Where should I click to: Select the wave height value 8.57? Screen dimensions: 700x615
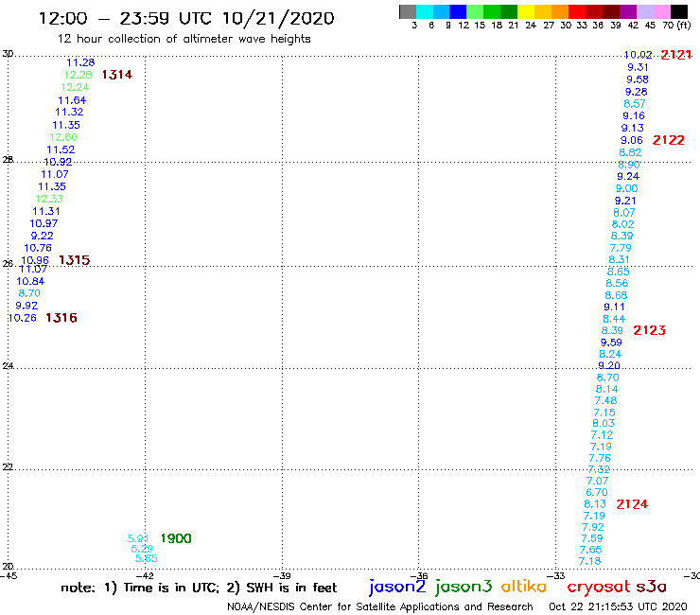click(x=635, y=104)
